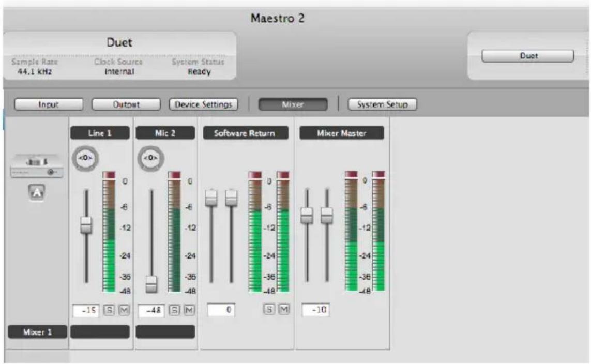The width and height of the screenshot is (591, 364).
Task: Open the Output tab
Action: [126, 104]
